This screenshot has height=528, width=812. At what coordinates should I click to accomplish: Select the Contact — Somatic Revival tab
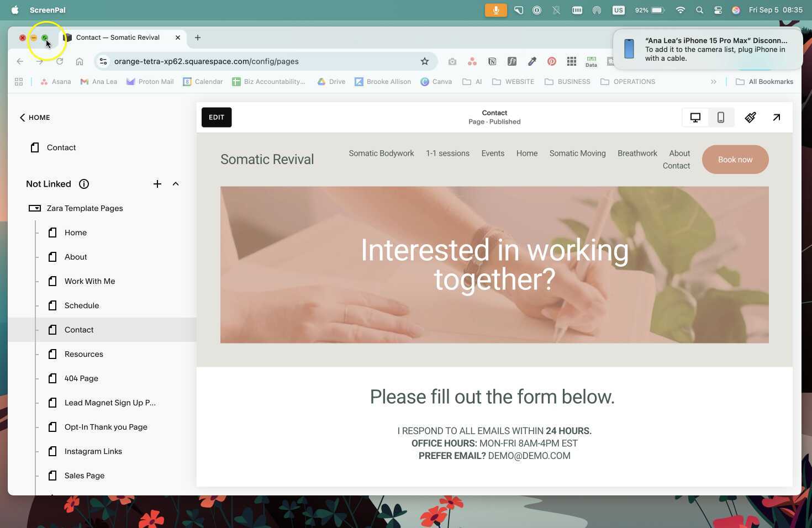[x=118, y=38]
